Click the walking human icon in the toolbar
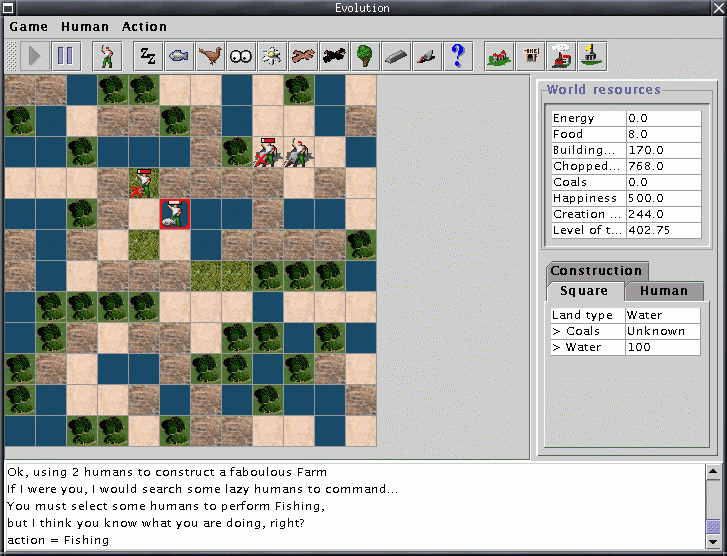The height and width of the screenshot is (556, 727). (107, 56)
